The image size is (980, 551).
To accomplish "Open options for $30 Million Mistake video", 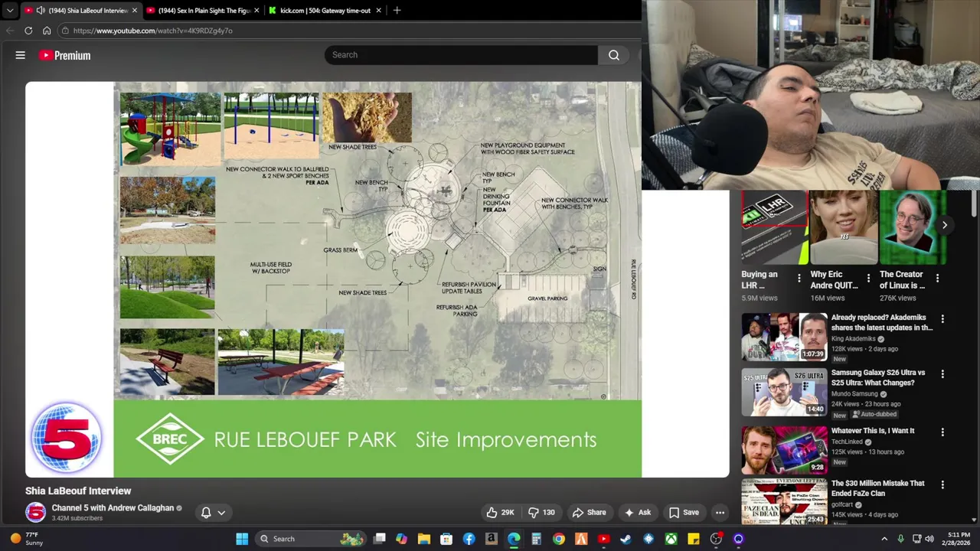I will [x=942, y=485].
